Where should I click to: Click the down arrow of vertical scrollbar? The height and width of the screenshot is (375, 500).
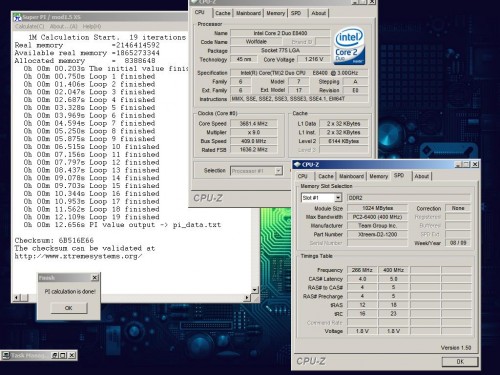click(x=255, y=290)
